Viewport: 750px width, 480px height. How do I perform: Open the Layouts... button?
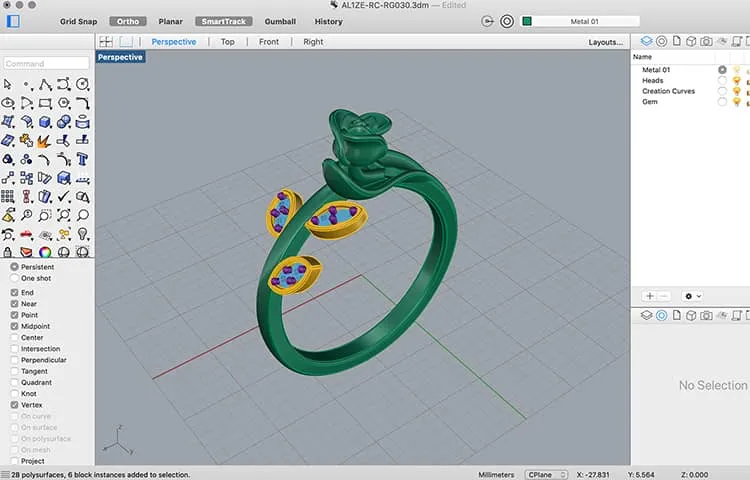(606, 42)
